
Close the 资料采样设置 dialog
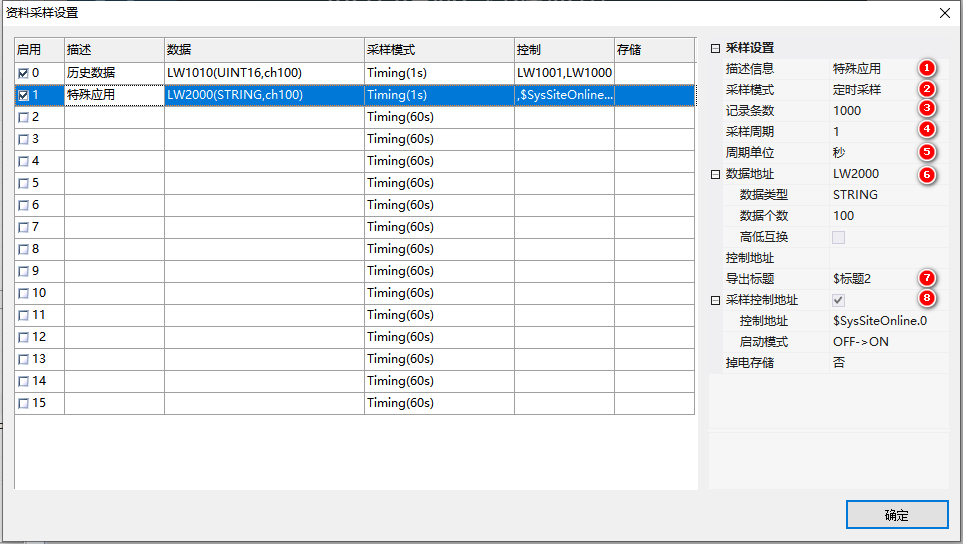[x=944, y=13]
